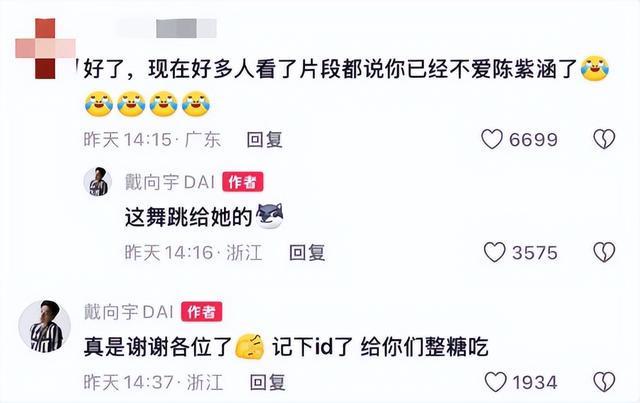Viewport: 640px width, 403px height.
Task: Like the comment with 1934 likes
Action: point(495,382)
